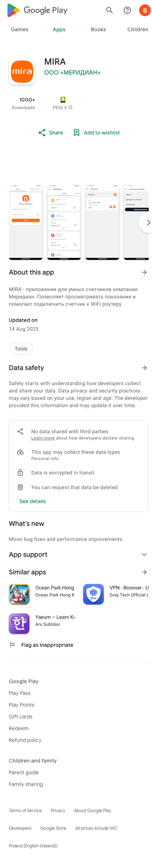This screenshot has width=152, height=868.
Task: Tap the Share icon
Action: click(x=42, y=133)
